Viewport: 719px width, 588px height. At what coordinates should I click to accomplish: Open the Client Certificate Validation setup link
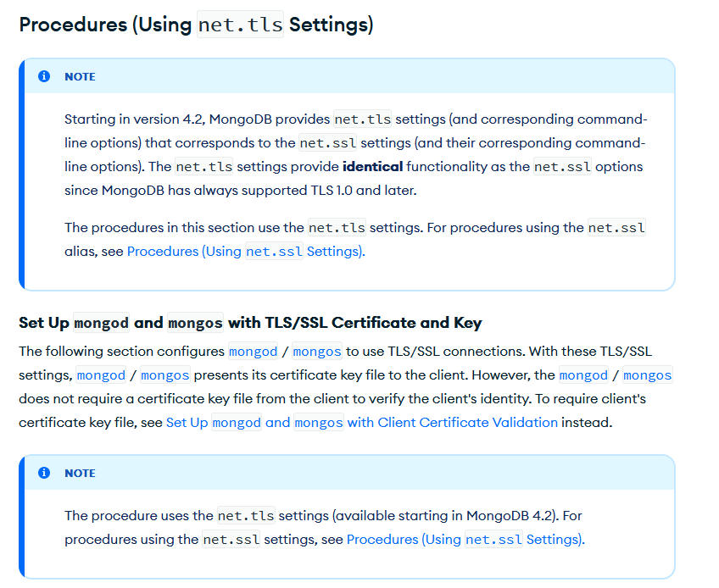coord(362,422)
